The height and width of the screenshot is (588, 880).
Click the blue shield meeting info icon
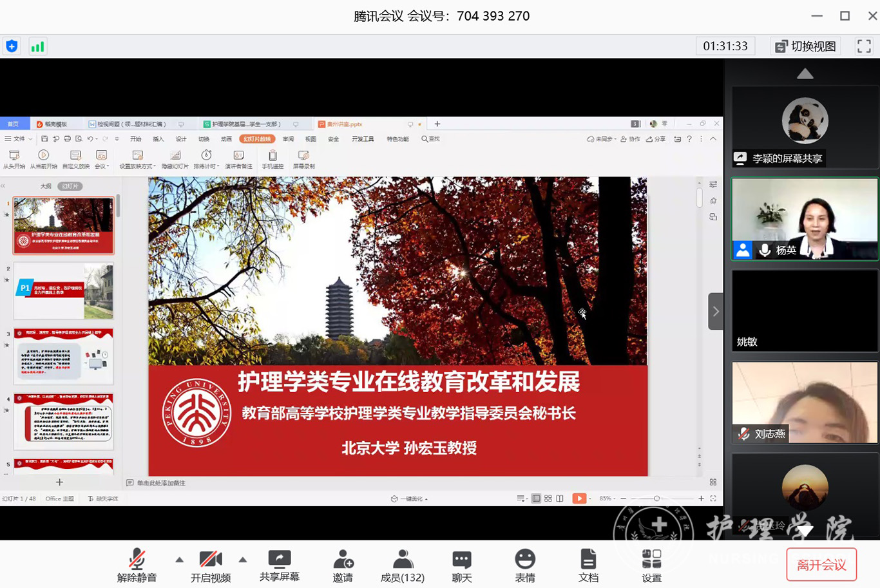coord(12,46)
